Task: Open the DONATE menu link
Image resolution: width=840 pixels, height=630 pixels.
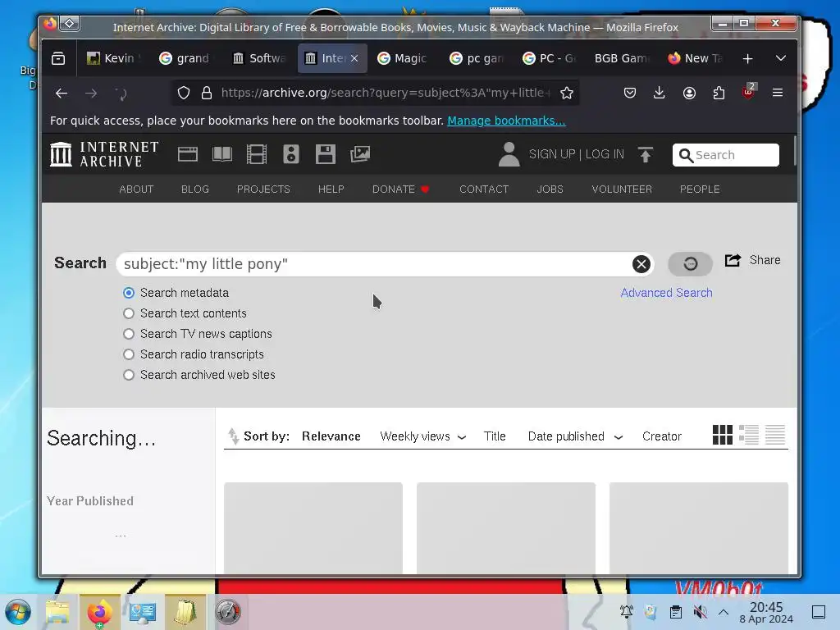Action: (x=400, y=189)
